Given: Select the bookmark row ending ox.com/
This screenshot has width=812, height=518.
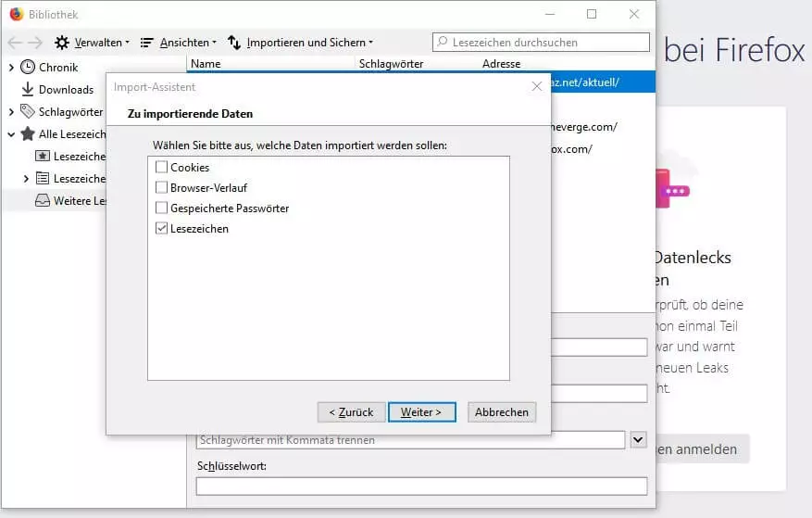Looking at the screenshot, I should (603, 149).
